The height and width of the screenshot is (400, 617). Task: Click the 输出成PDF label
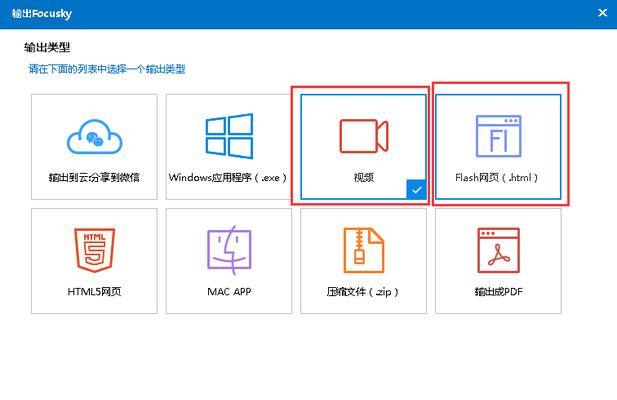pyautogui.click(x=499, y=292)
